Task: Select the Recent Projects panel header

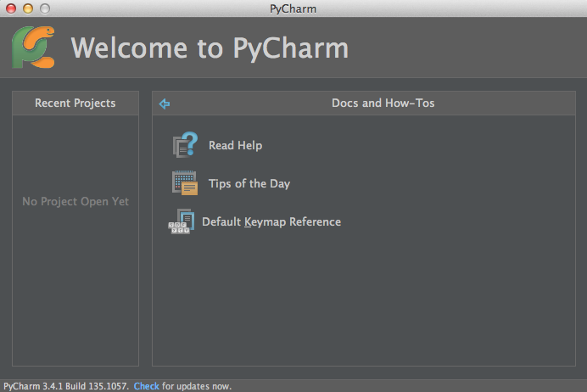Action: click(x=75, y=104)
